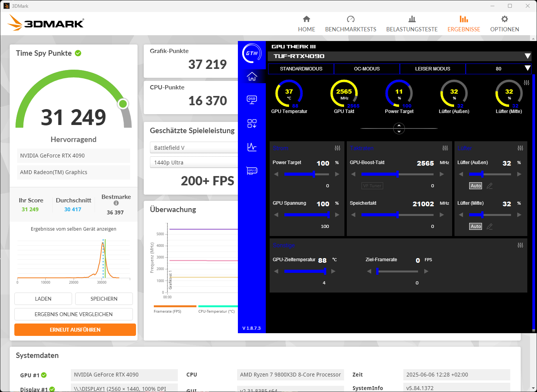The width and height of the screenshot is (537, 392).
Task: Toggle Auto mode for Lüfter (Außen)
Action: pyautogui.click(x=476, y=186)
